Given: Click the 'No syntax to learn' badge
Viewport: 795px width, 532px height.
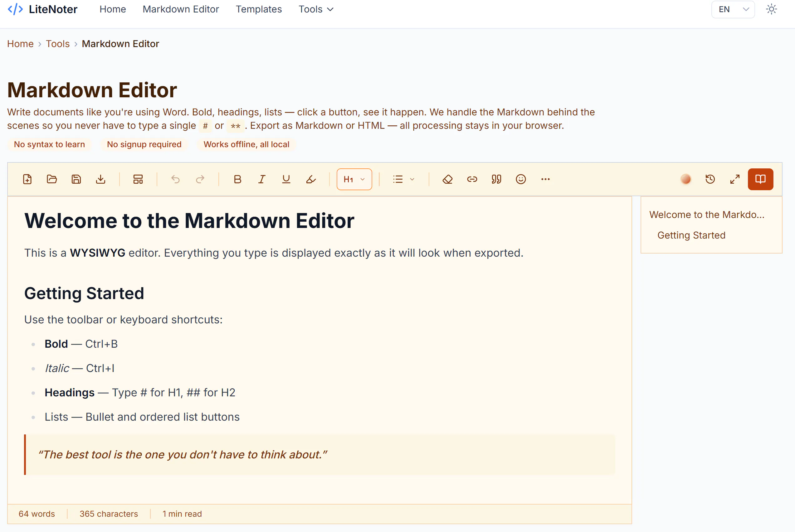Looking at the screenshot, I should click(49, 144).
